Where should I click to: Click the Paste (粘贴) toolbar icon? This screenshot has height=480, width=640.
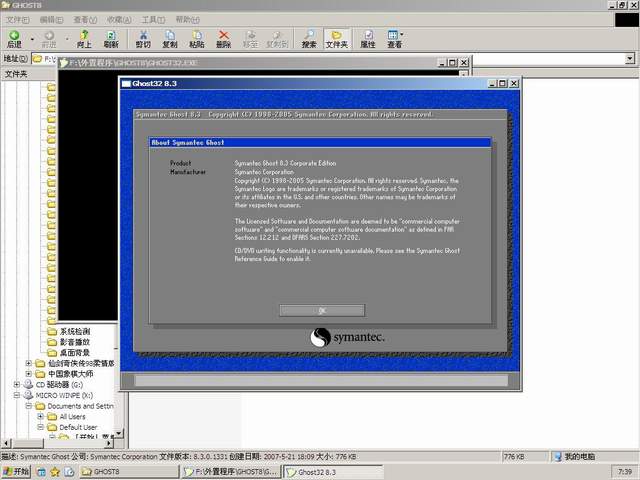tap(197, 39)
